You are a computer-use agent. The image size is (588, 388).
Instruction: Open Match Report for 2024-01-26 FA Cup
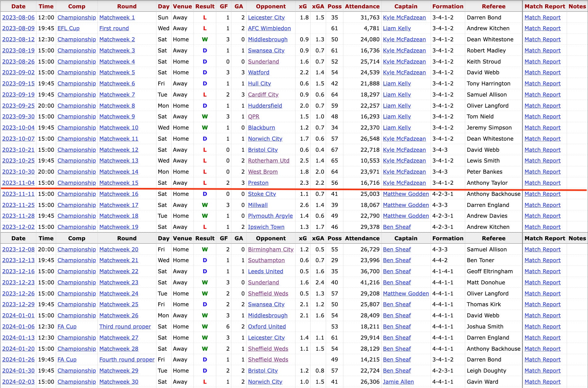point(542,360)
